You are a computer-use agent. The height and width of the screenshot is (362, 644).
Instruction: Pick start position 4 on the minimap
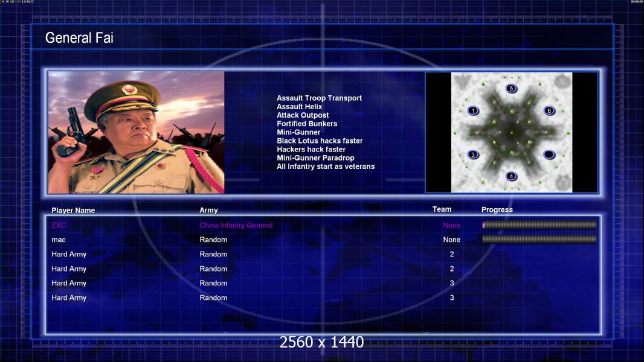tap(511, 176)
